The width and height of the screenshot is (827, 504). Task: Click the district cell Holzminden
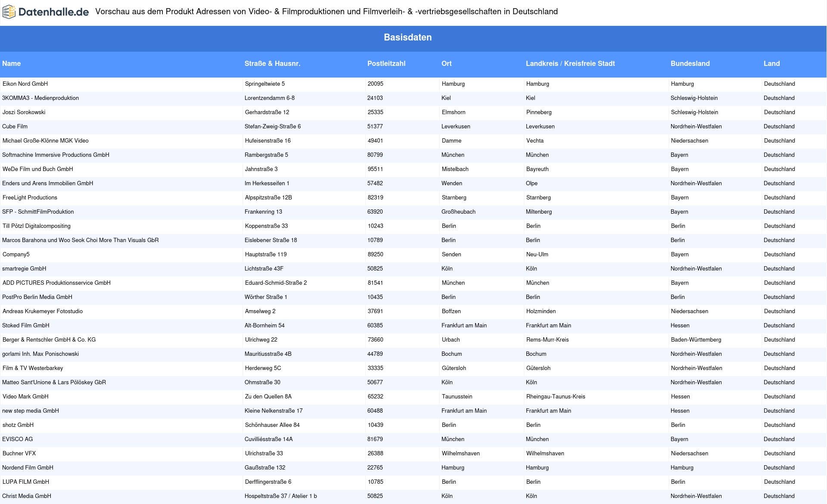541,311
